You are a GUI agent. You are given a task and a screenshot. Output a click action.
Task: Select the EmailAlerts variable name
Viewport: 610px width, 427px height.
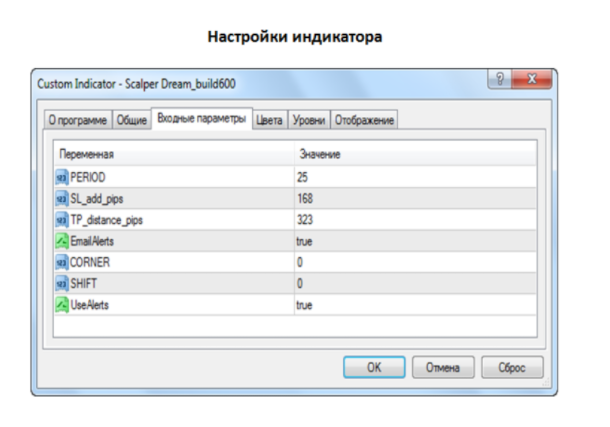92,241
